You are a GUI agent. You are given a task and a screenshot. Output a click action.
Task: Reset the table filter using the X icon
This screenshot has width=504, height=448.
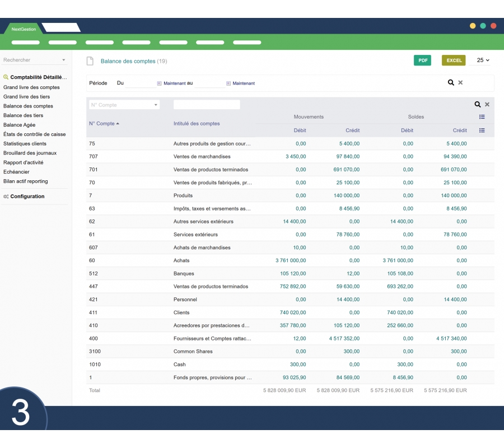point(487,105)
